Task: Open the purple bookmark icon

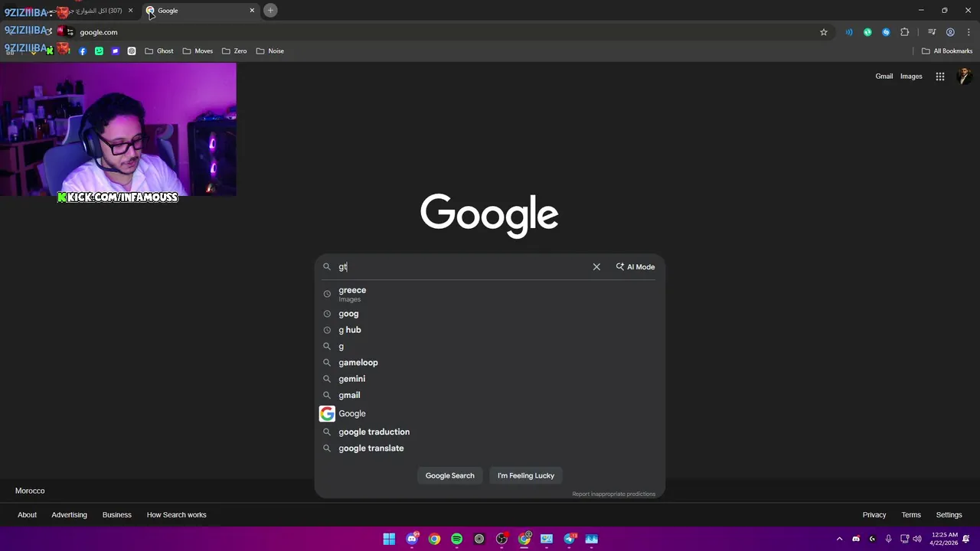Action: [x=115, y=51]
